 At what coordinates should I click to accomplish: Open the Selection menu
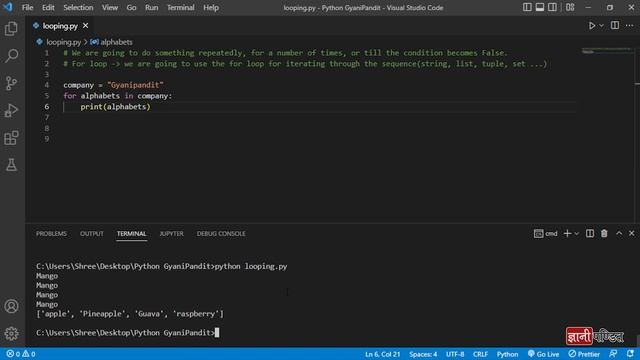(78, 7)
